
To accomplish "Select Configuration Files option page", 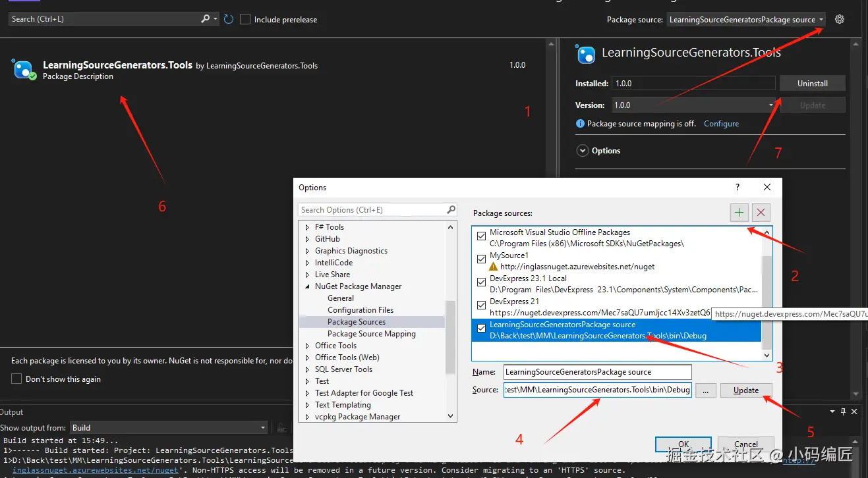I will point(361,310).
